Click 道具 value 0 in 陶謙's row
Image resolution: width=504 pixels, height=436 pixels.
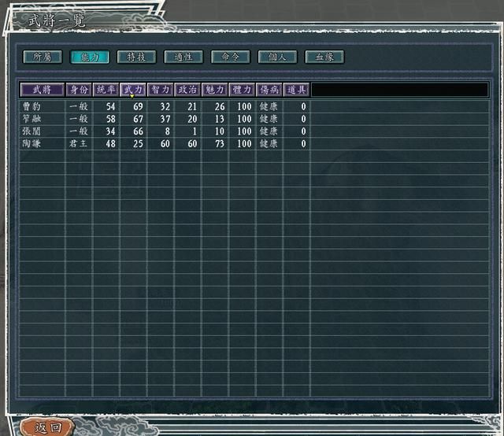(x=303, y=143)
